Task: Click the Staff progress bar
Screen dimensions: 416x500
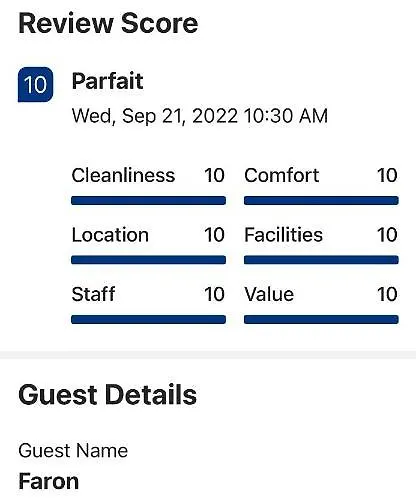Action: pyautogui.click(x=148, y=319)
